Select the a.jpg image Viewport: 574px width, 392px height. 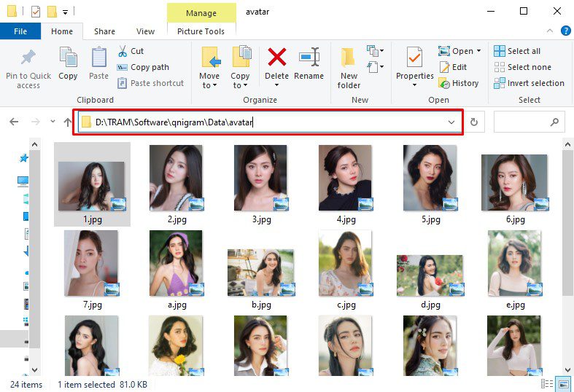(177, 270)
